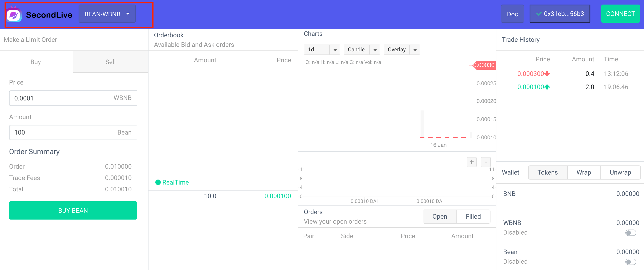Click the chart zoom in plus icon
644x270 pixels.
[x=471, y=162]
